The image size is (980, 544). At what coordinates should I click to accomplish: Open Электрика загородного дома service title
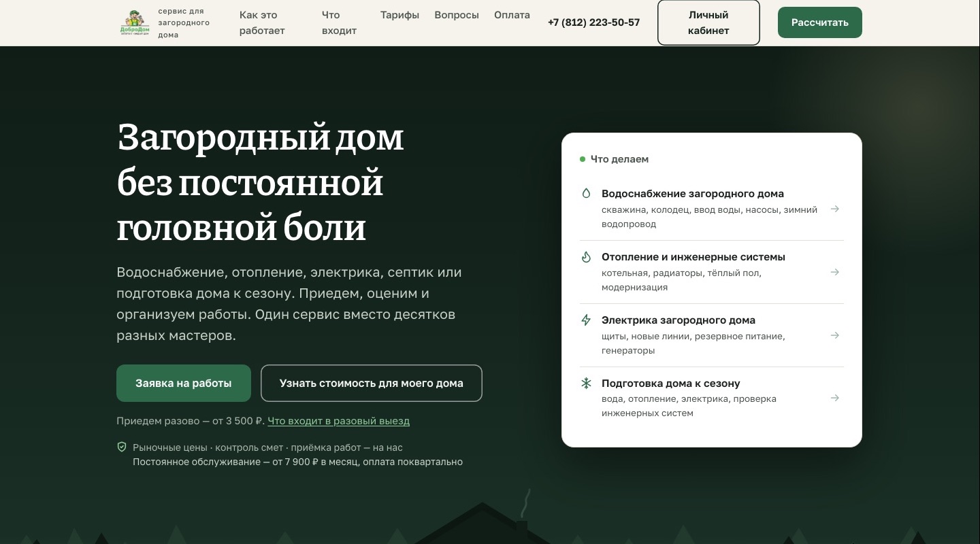(679, 320)
